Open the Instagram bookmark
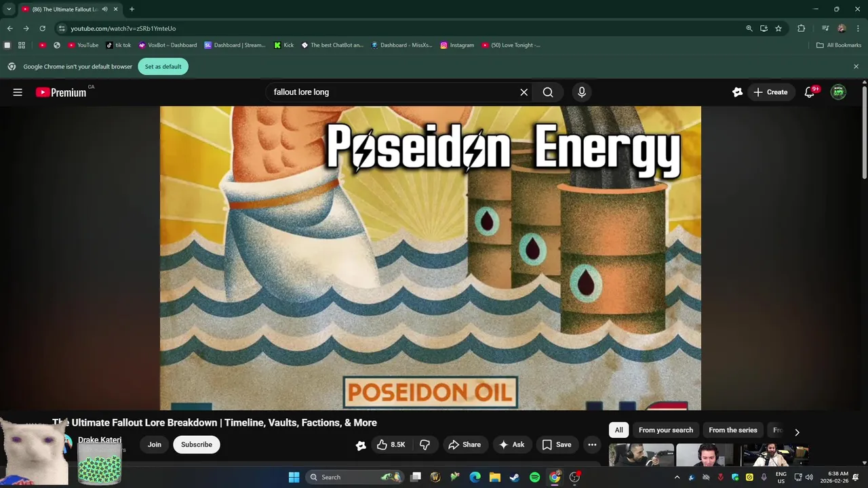868x488 pixels. pos(457,45)
